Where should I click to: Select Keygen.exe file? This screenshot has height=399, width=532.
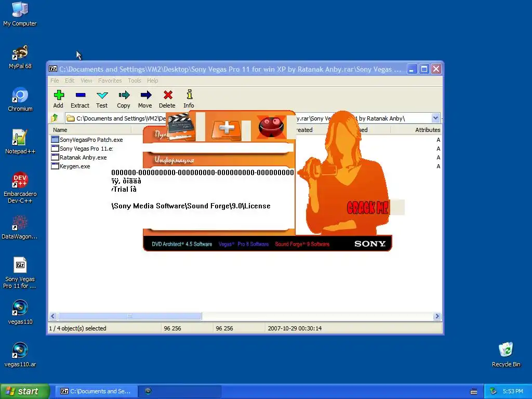point(71,166)
